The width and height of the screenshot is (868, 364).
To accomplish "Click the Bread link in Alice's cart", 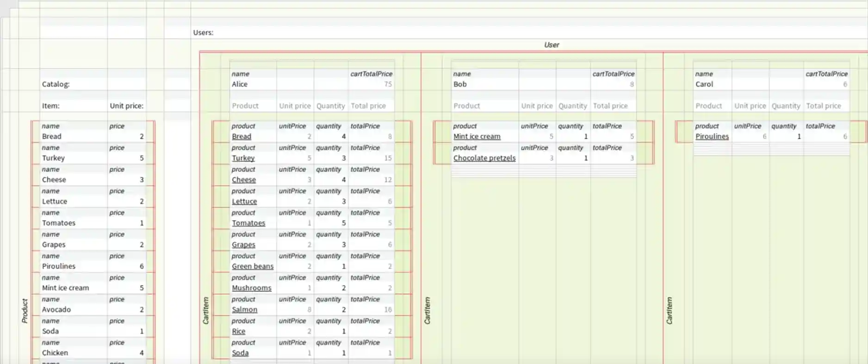I will tap(242, 136).
